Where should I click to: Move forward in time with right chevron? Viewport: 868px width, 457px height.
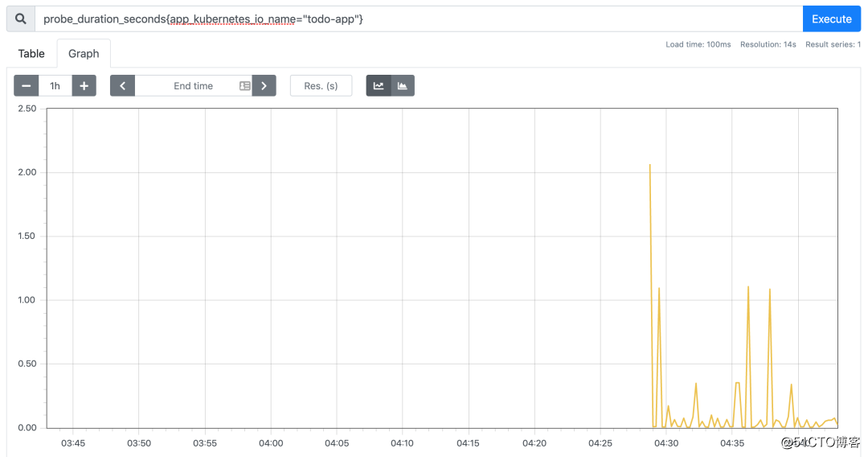(x=264, y=86)
